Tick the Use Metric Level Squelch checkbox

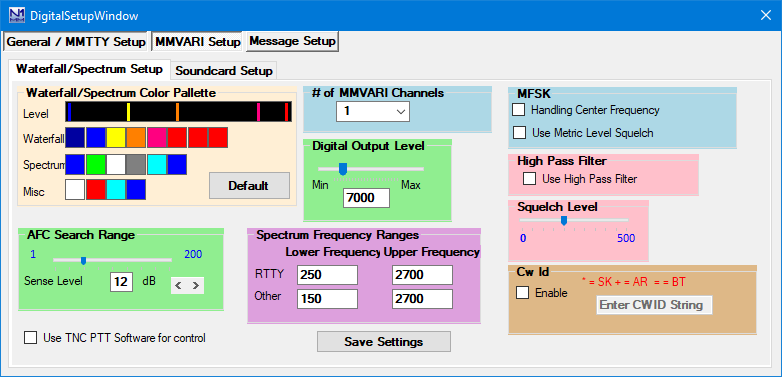(520, 133)
